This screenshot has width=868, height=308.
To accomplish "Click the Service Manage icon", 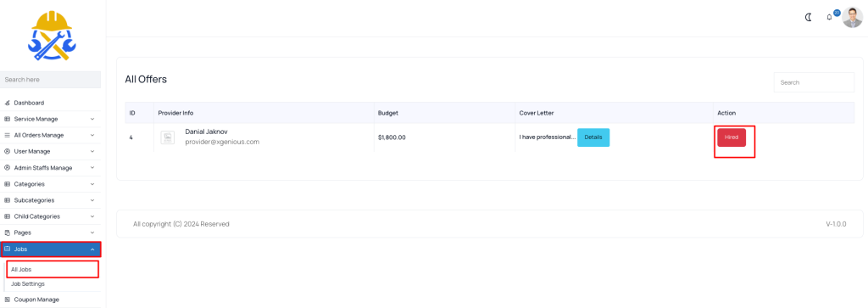I will point(7,119).
